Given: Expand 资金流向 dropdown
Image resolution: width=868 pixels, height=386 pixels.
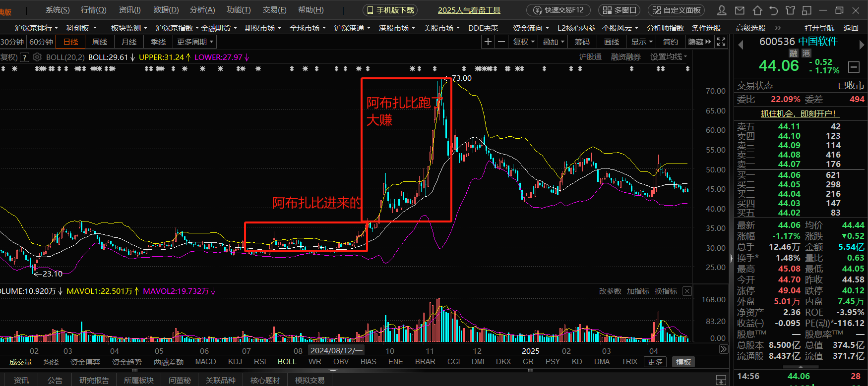Looking at the screenshot, I should click(x=531, y=28).
